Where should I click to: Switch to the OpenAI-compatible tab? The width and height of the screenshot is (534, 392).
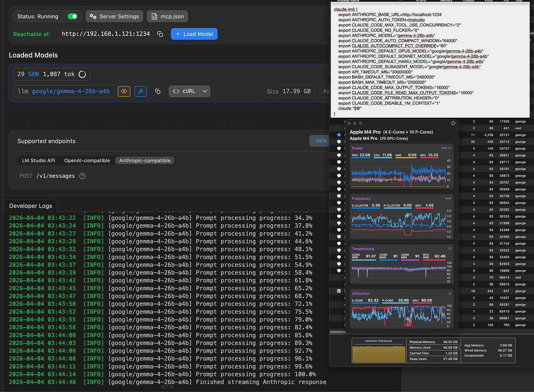pos(87,160)
